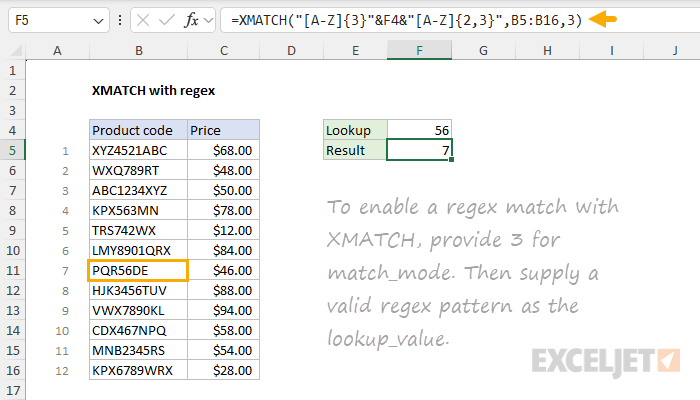This screenshot has width=700, height=400.
Task: Click the $78.00 price cell
Action: [223, 210]
